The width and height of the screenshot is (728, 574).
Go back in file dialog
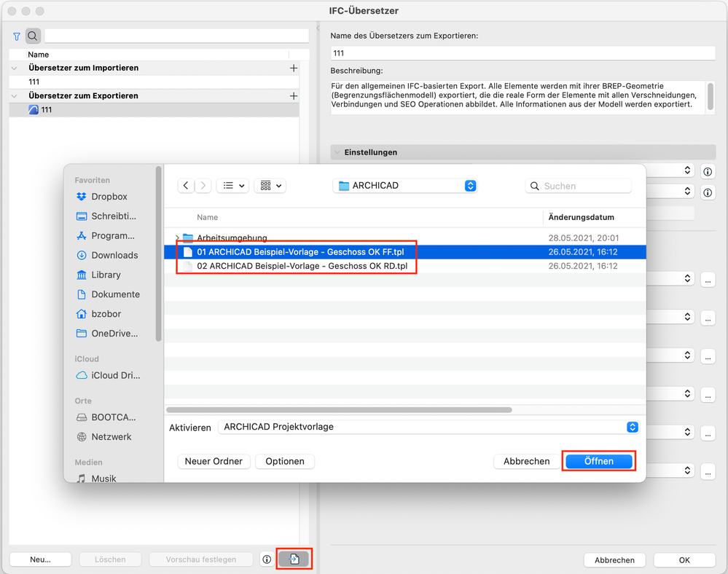tap(186, 186)
